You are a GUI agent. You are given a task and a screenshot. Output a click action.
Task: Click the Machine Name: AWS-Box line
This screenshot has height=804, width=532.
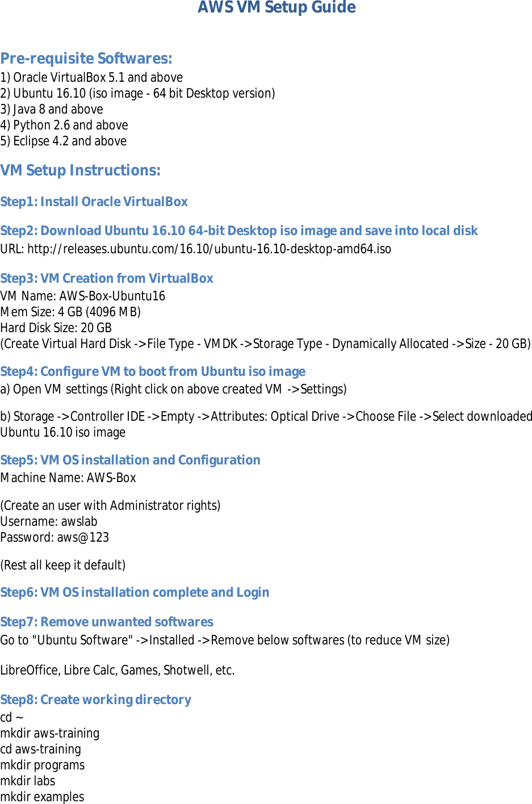(68, 478)
